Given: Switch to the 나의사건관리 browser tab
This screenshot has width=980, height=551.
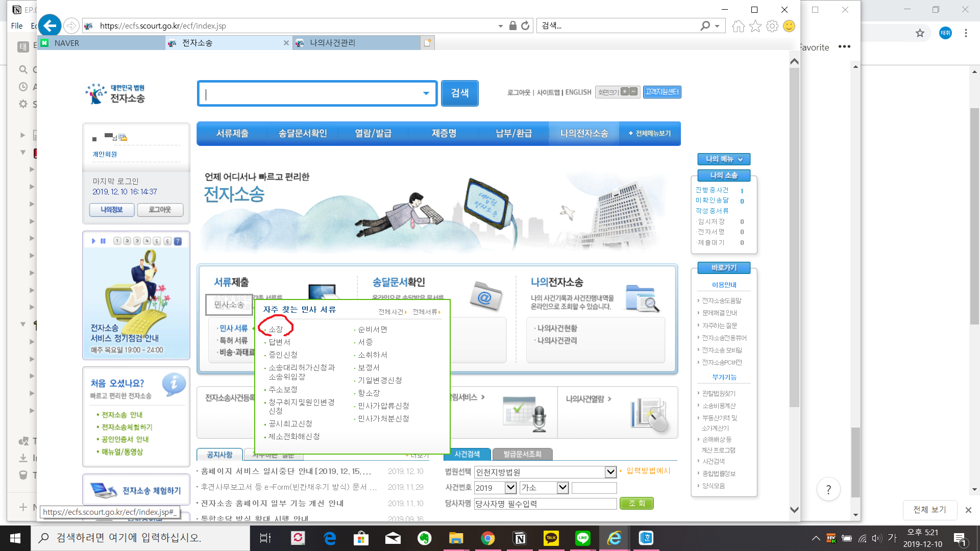Looking at the screenshot, I should pyautogui.click(x=357, y=43).
